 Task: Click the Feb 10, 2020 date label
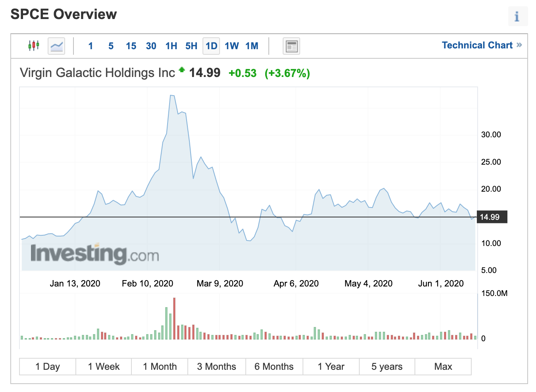point(147,283)
